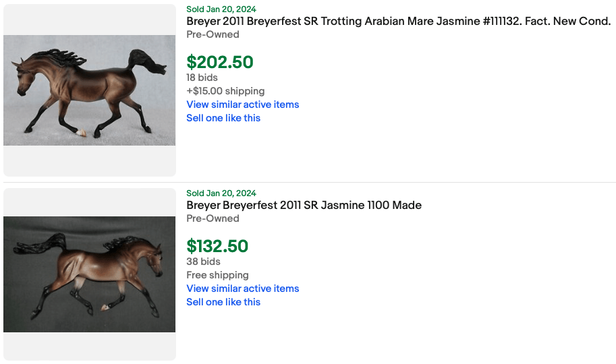The image size is (616, 364).
Task: Click the $202.50 sold price
Action: tap(220, 63)
